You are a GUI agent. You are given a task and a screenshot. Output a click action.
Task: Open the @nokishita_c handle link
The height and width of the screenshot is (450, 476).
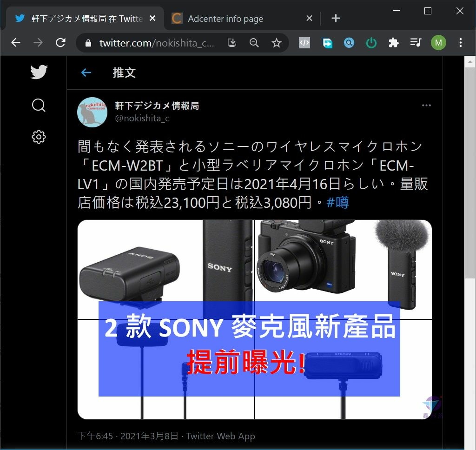coord(142,118)
